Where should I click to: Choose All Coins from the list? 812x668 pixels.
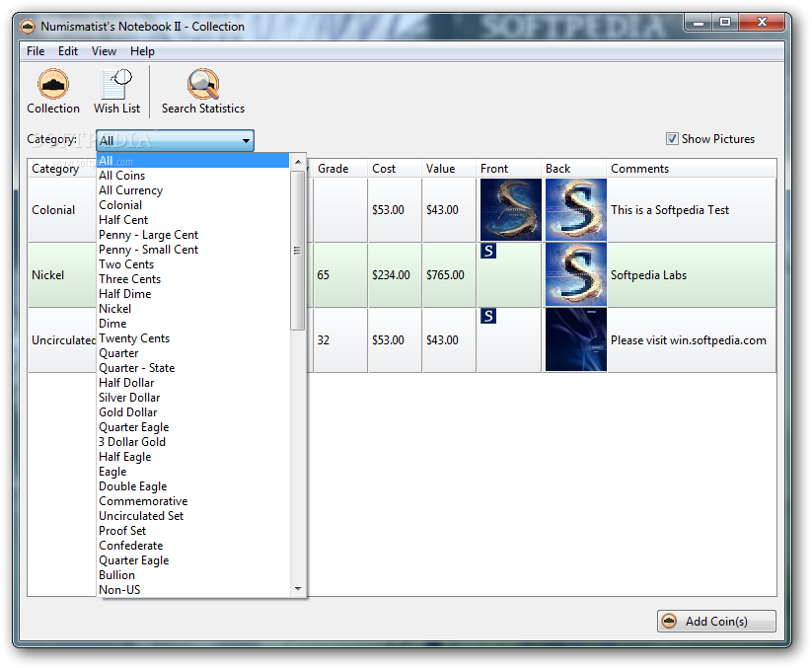192,176
